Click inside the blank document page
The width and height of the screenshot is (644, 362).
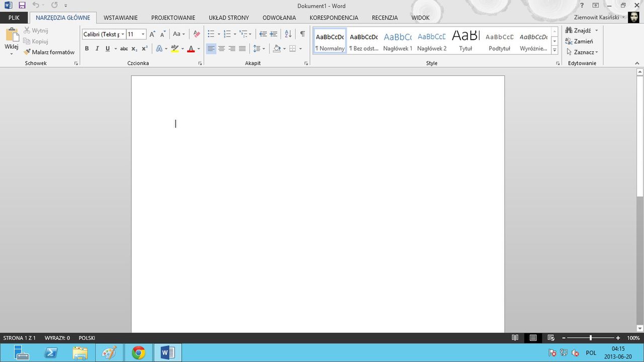(x=317, y=204)
